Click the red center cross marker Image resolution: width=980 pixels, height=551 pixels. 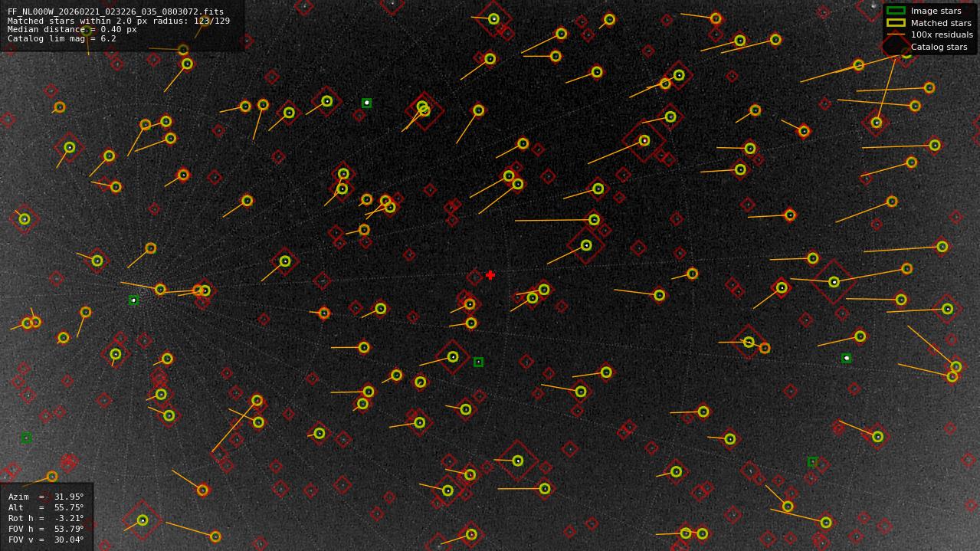[x=490, y=275]
